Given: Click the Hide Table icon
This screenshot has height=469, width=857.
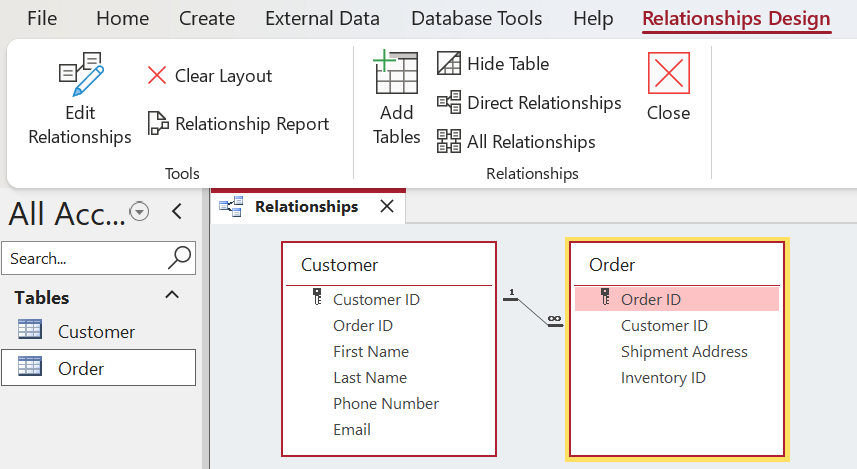Looking at the screenshot, I should pyautogui.click(x=449, y=63).
